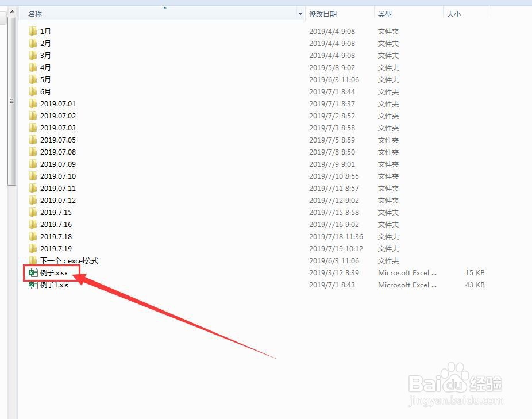The width and height of the screenshot is (532, 419).
Task: Click the Excel icon beside 例子.xlsx
Action: coord(33,272)
